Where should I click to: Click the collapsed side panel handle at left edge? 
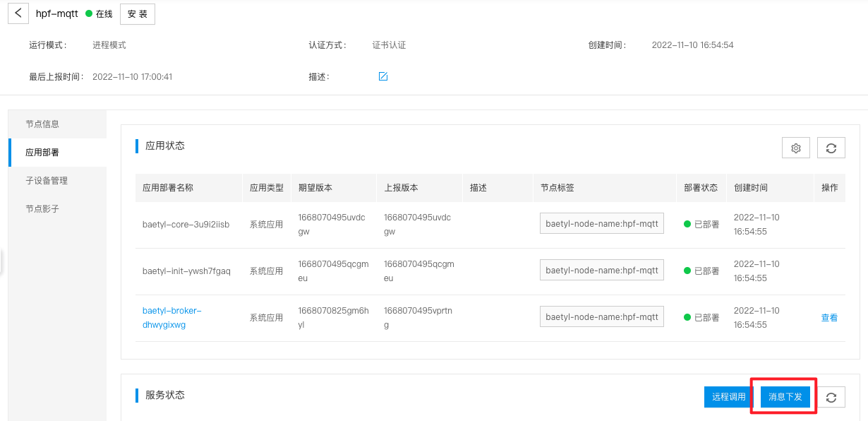coord(1,261)
